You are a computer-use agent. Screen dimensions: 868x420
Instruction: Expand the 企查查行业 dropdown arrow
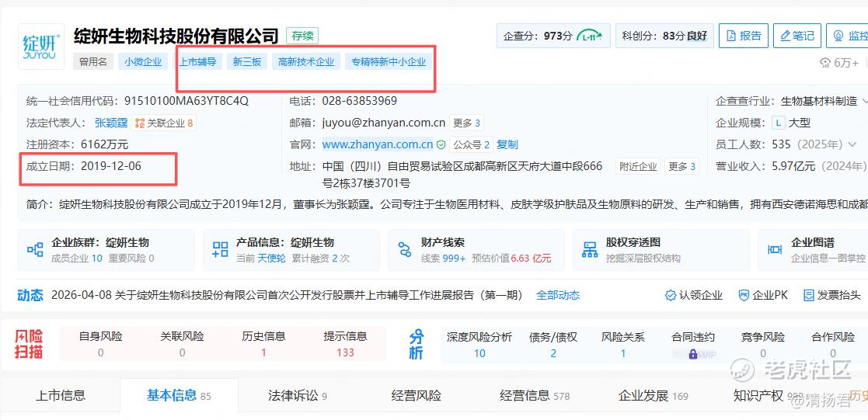tap(865, 101)
